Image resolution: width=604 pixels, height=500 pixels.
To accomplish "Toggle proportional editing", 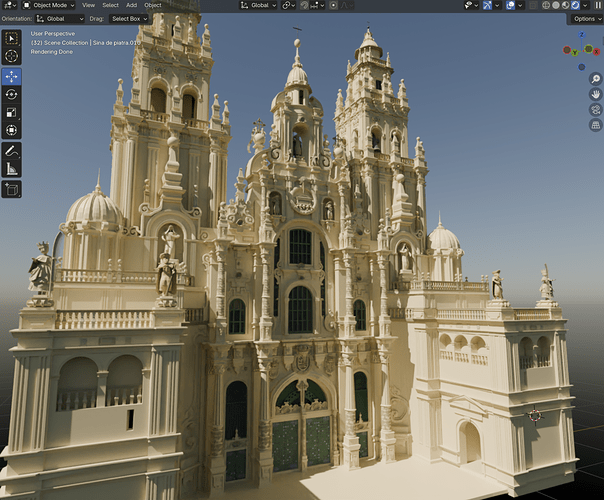I will [x=334, y=5].
